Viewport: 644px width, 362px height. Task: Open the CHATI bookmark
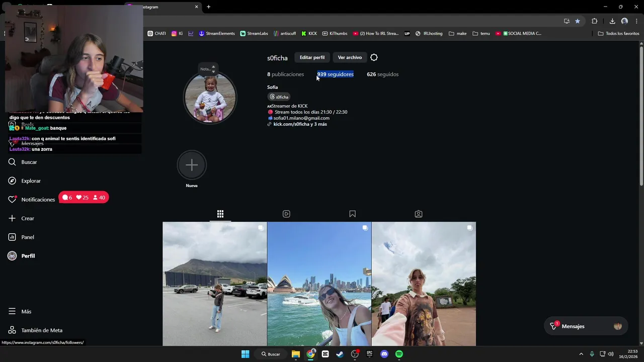click(156, 34)
